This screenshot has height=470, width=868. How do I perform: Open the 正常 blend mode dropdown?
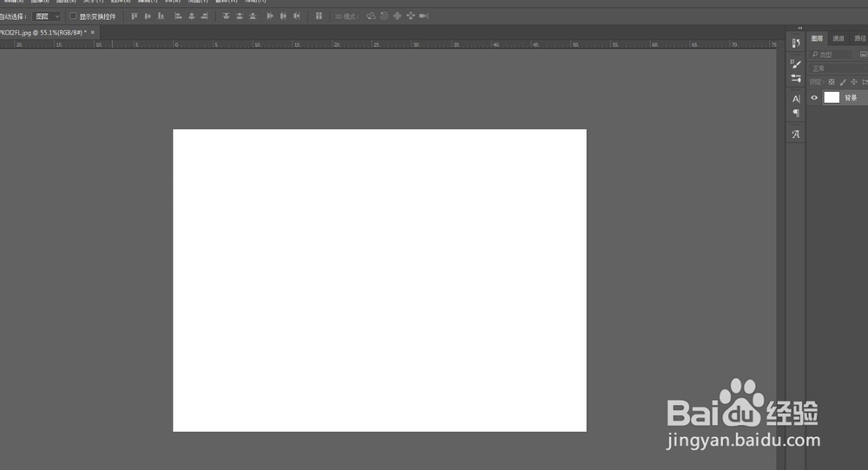838,68
